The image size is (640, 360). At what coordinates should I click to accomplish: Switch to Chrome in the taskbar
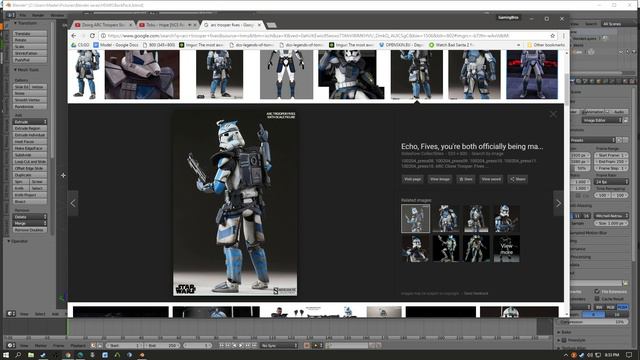point(68,355)
